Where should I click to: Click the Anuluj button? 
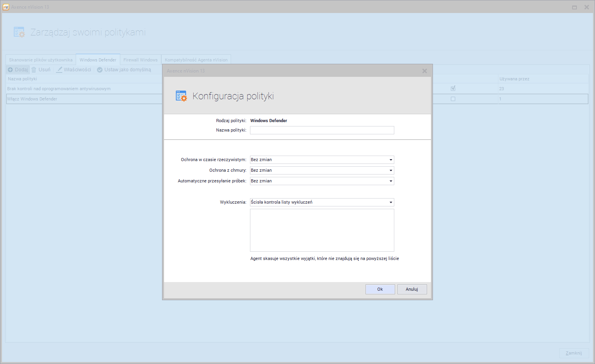coord(412,289)
